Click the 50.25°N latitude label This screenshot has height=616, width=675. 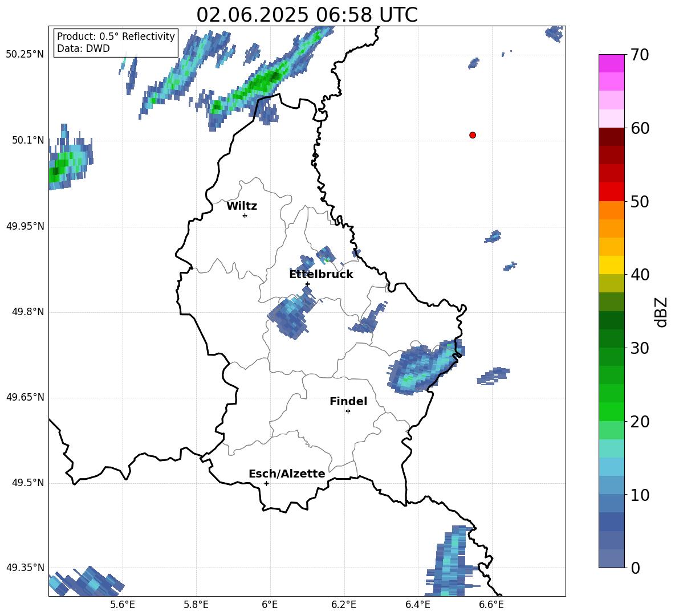[x=25, y=55]
